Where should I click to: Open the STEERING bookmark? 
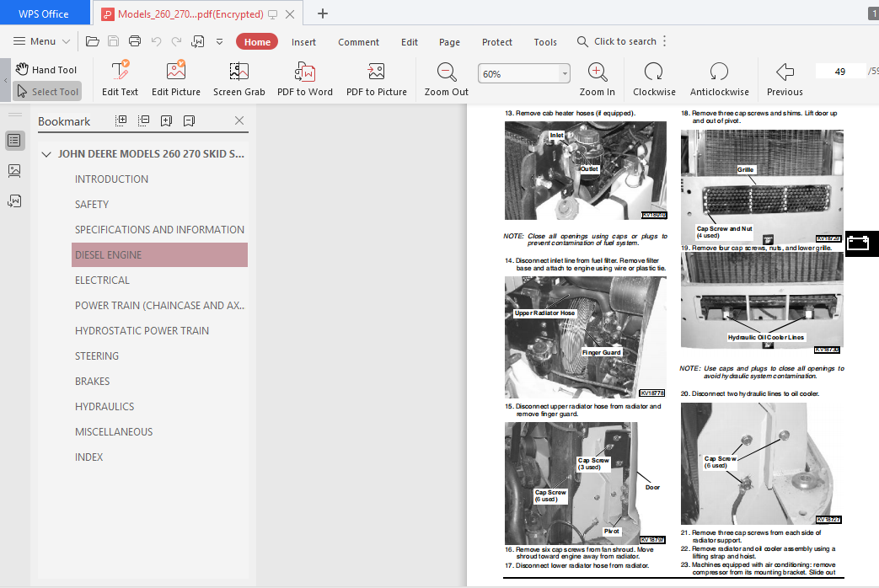point(97,355)
